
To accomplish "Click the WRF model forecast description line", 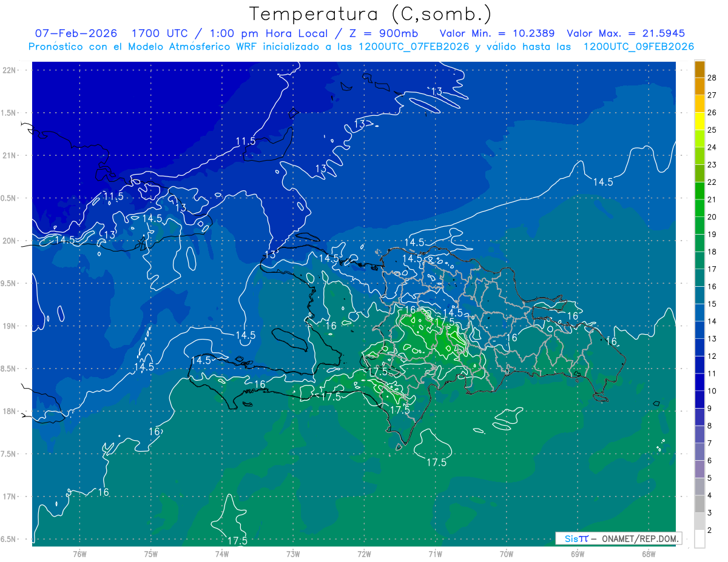I will [x=361, y=47].
